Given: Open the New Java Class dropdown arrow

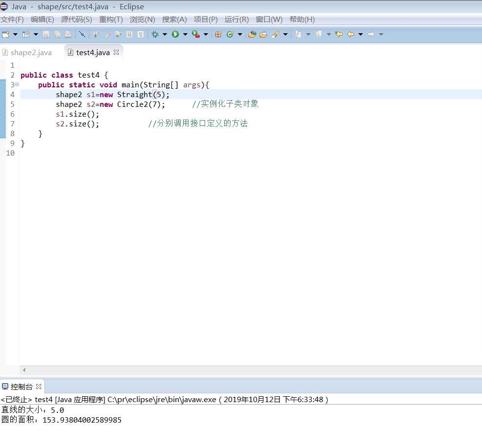Looking at the screenshot, I should coord(240,35).
